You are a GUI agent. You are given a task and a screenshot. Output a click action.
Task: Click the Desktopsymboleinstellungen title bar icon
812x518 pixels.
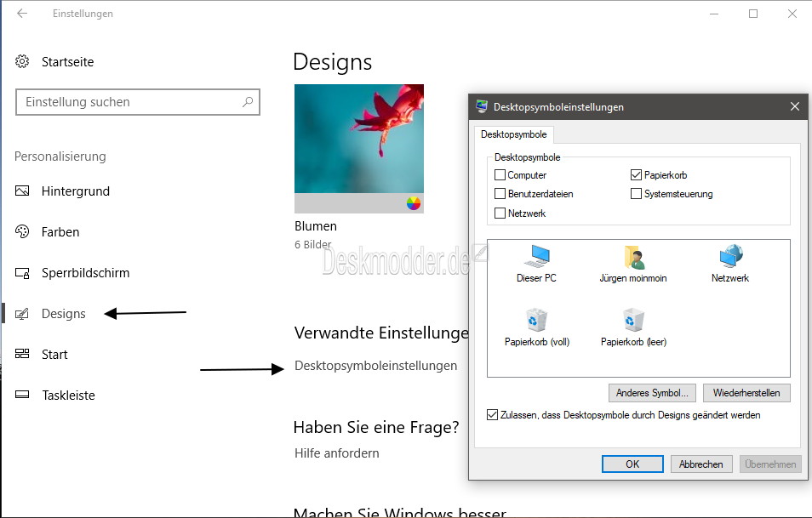pyautogui.click(x=482, y=106)
